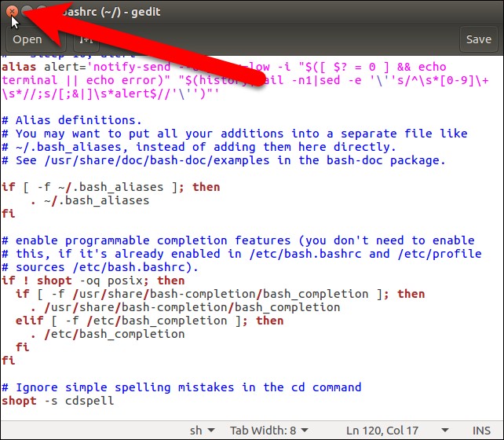Image resolution: width=504 pixels, height=440 pixels.
Task: Click the comment '# sources /etc/bash.bashrc).'
Action: click(x=100, y=267)
